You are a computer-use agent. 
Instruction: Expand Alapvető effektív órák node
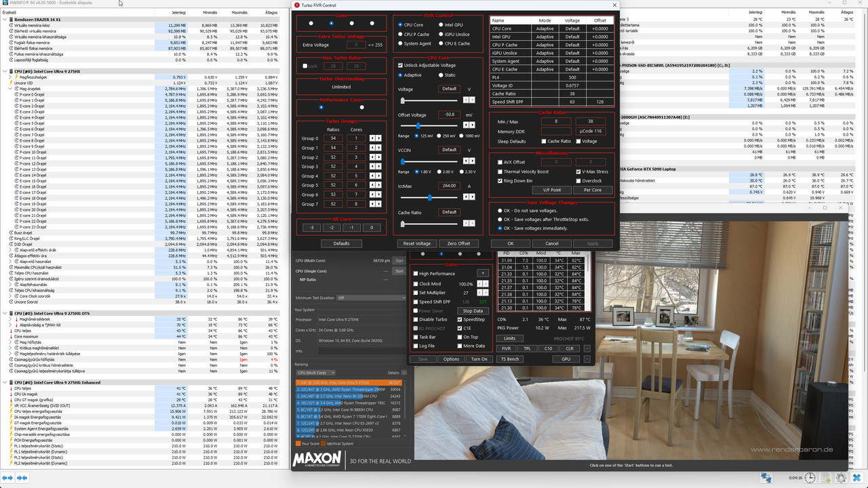(x=9, y=249)
